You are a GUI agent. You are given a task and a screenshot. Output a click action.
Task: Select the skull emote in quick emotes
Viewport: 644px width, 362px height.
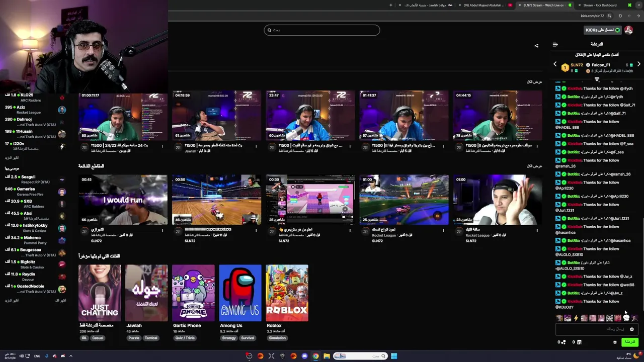coord(626,318)
